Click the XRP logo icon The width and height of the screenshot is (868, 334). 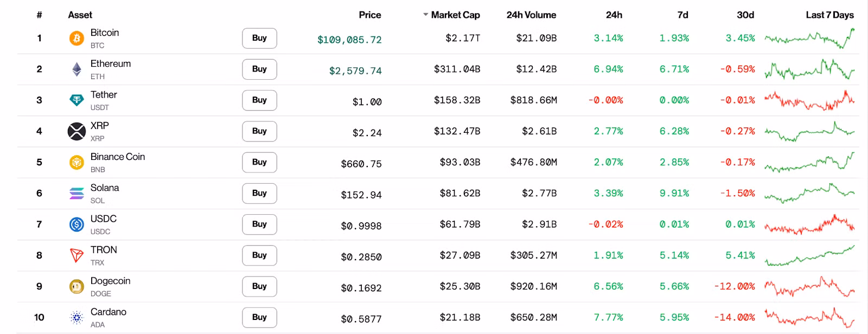pyautogui.click(x=76, y=131)
